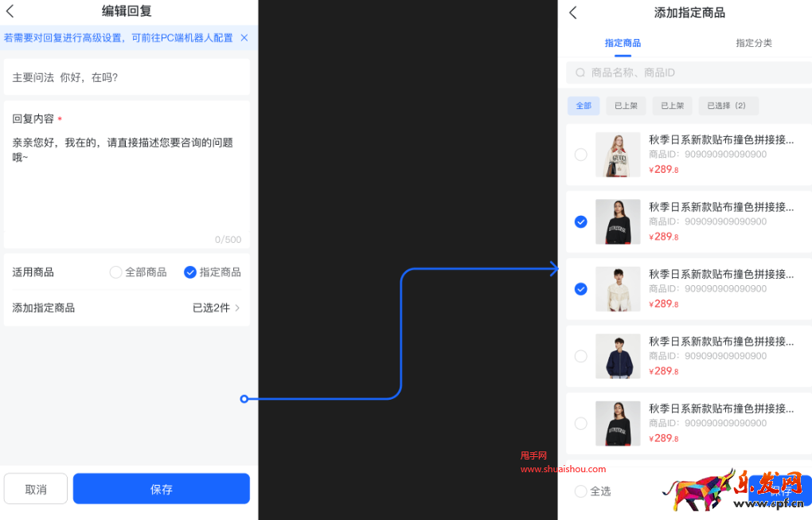The height and width of the screenshot is (520, 812).
Task: Click the navy jacket product thumbnail
Action: point(618,356)
